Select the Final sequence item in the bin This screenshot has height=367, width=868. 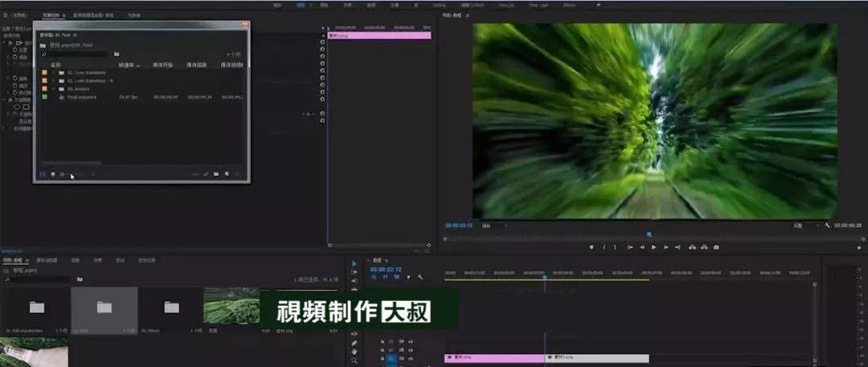[82, 97]
